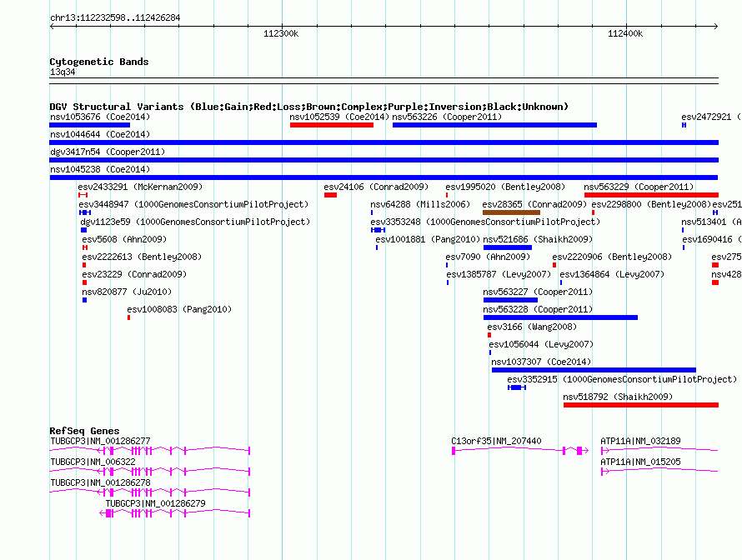Image resolution: width=742 pixels, height=560 pixels.
Task: Click the esv1056044 (Levy2007) label
Action: pos(541,344)
